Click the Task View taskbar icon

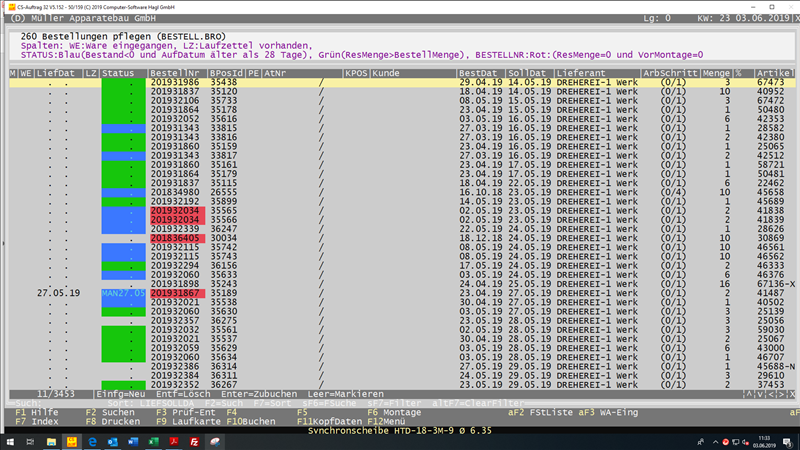30,442
